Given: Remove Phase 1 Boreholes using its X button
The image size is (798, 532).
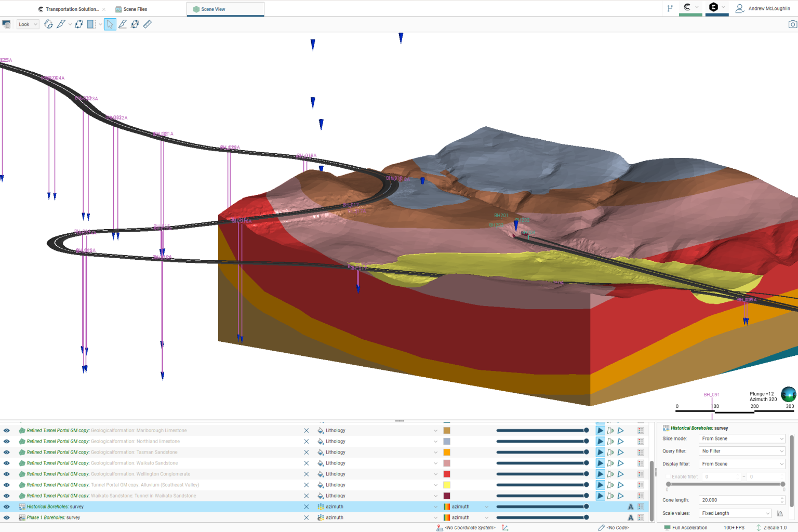Looking at the screenshot, I should click(x=306, y=517).
